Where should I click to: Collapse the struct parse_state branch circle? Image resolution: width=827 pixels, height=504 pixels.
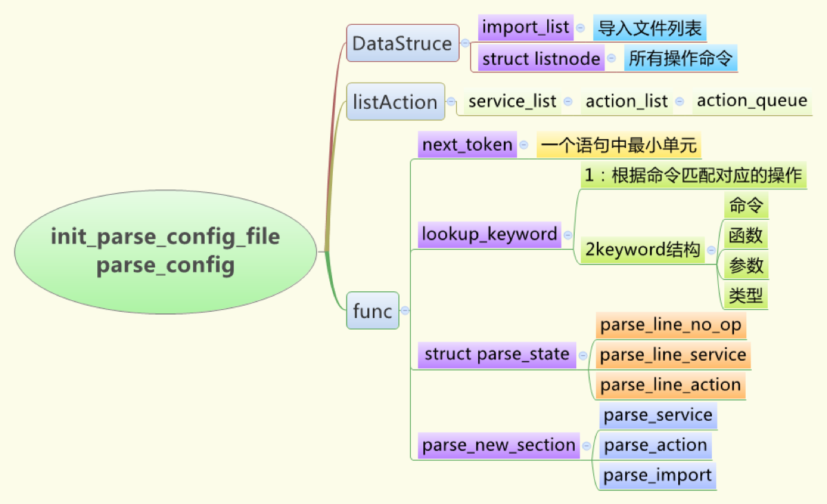point(583,355)
